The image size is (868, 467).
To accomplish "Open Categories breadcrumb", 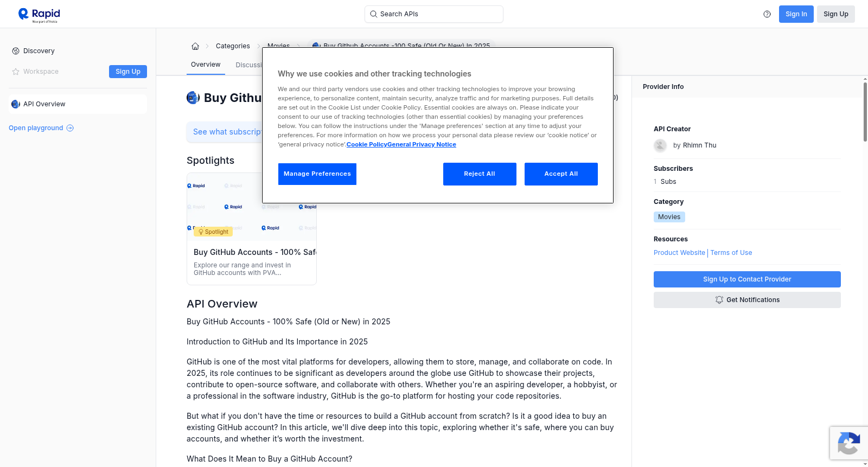I will pos(233,46).
